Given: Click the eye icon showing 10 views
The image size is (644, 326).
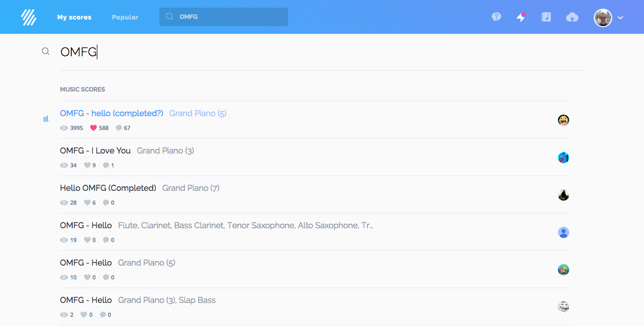Looking at the screenshot, I should [x=64, y=277].
